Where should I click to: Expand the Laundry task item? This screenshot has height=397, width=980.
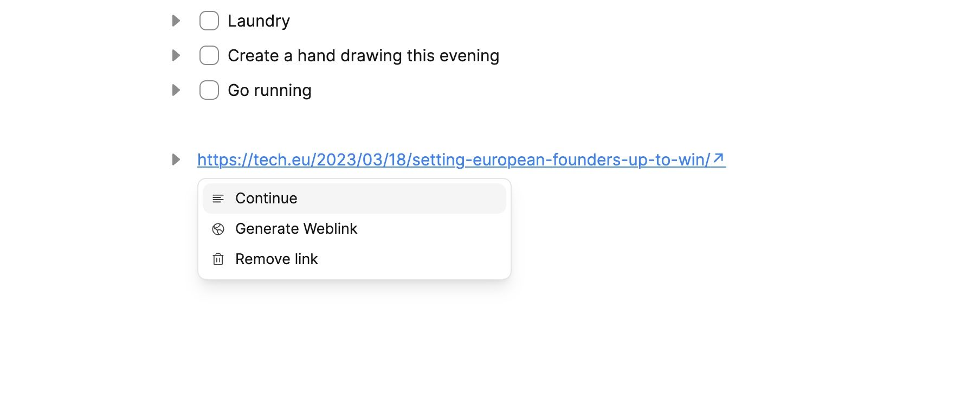click(175, 21)
